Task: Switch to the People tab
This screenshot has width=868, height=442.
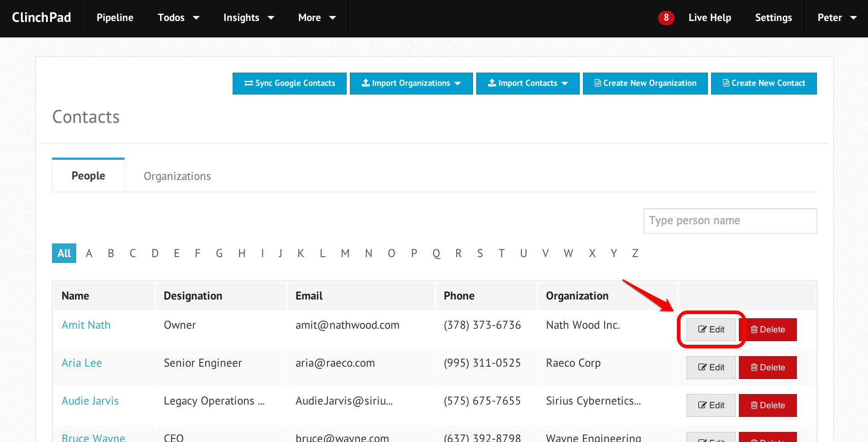Action: tap(88, 175)
